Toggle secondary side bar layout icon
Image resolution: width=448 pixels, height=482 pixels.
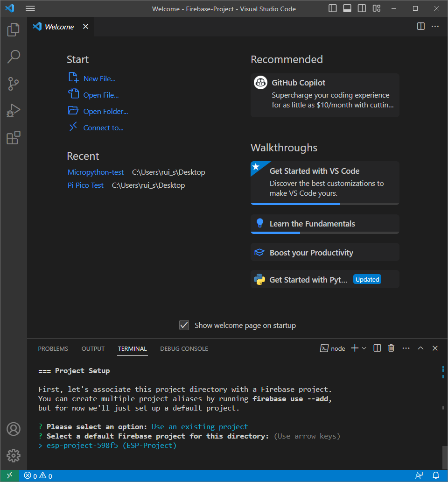tap(362, 8)
